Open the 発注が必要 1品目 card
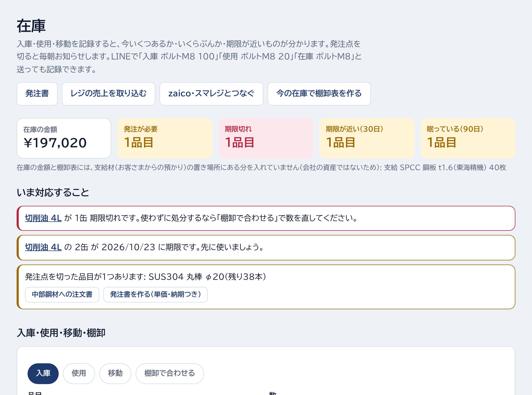 click(x=165, y=138)
